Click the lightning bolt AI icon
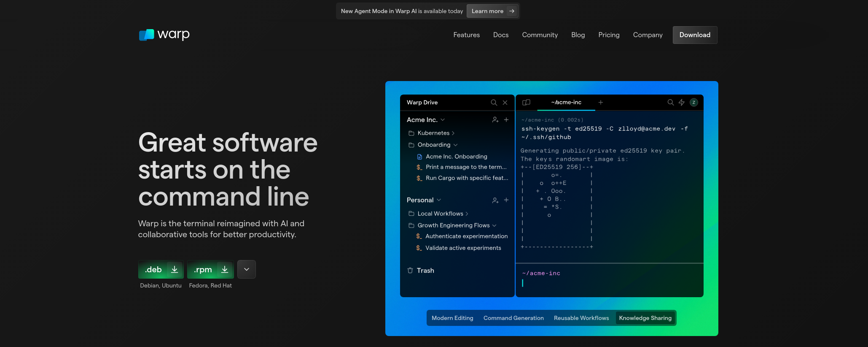Viewport: 868px width, 347px height. [x=682, y=103]
